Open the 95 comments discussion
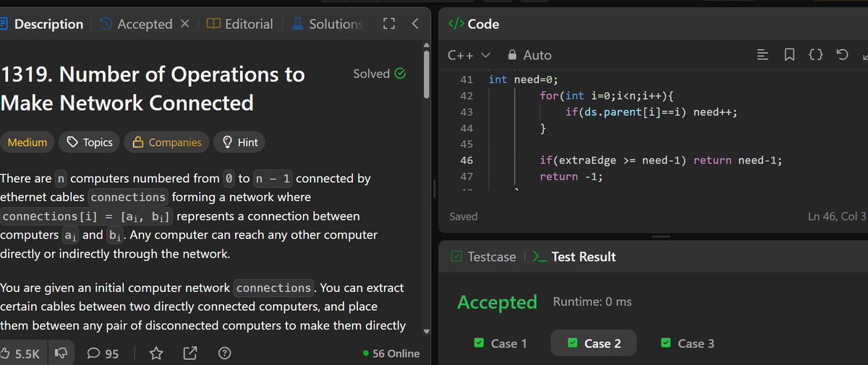The width and height of the screenshot is (868, 365). click(103, 353)
